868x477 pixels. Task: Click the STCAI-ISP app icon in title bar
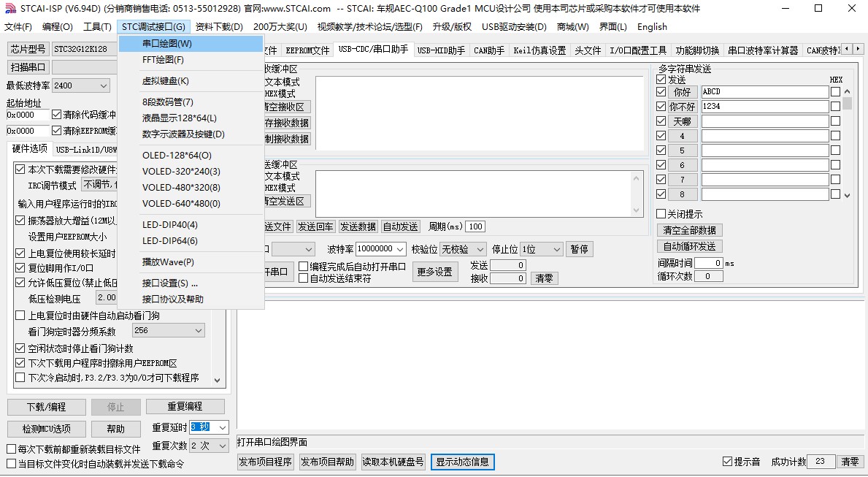tap(10, 8)
